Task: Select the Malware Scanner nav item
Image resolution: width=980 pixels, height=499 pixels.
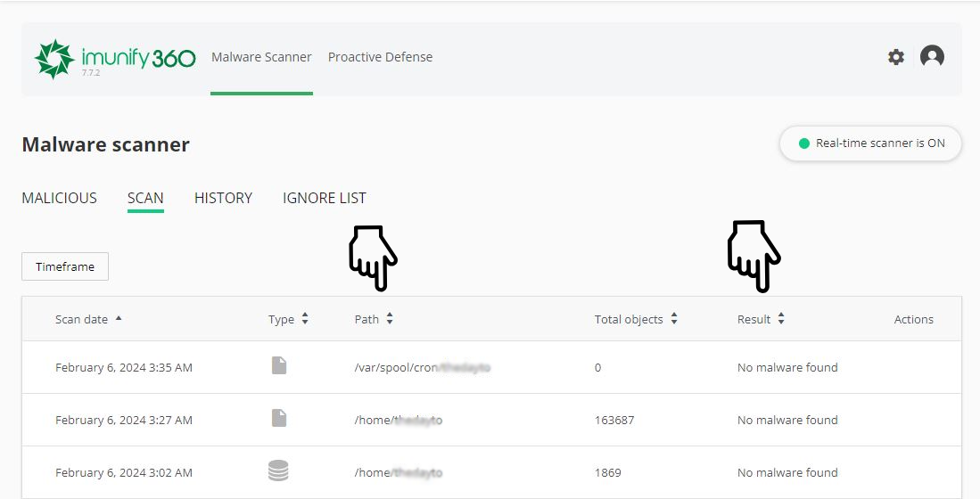Action: point(261,57)
